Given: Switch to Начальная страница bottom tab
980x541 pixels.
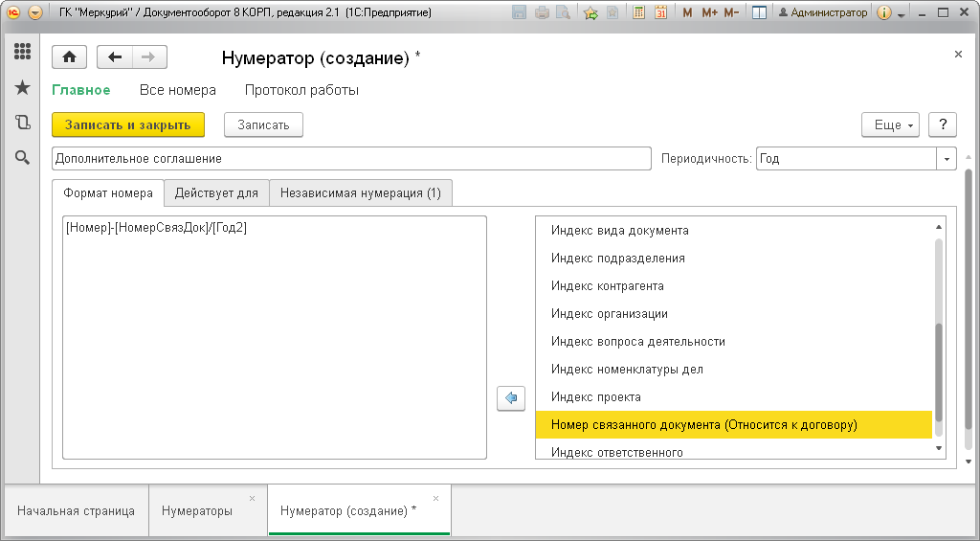Looking at the screenshot, I should (76, 510).
